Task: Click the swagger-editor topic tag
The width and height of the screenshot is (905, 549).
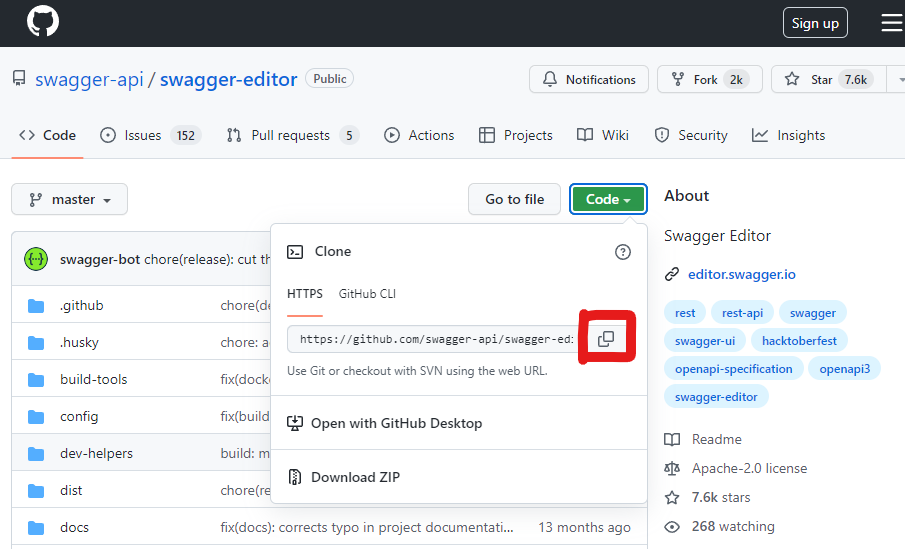Action: tap(716, 397)
